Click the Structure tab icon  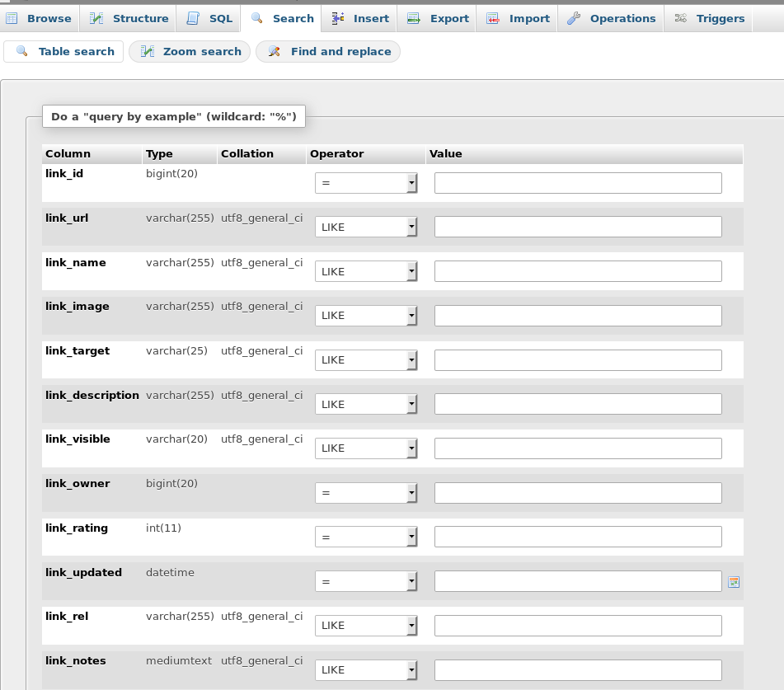[x=96, y=18]
